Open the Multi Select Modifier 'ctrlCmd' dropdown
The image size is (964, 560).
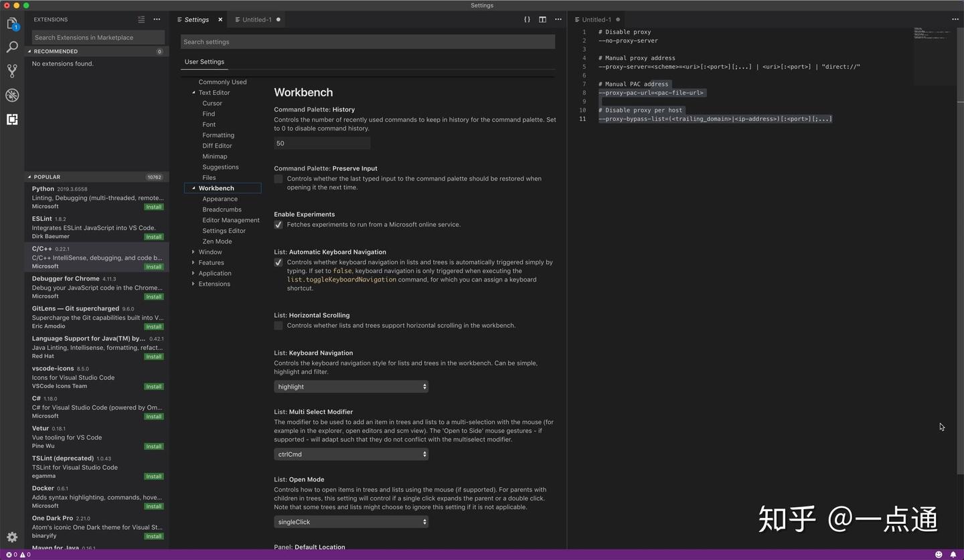(x=351, y=454)
